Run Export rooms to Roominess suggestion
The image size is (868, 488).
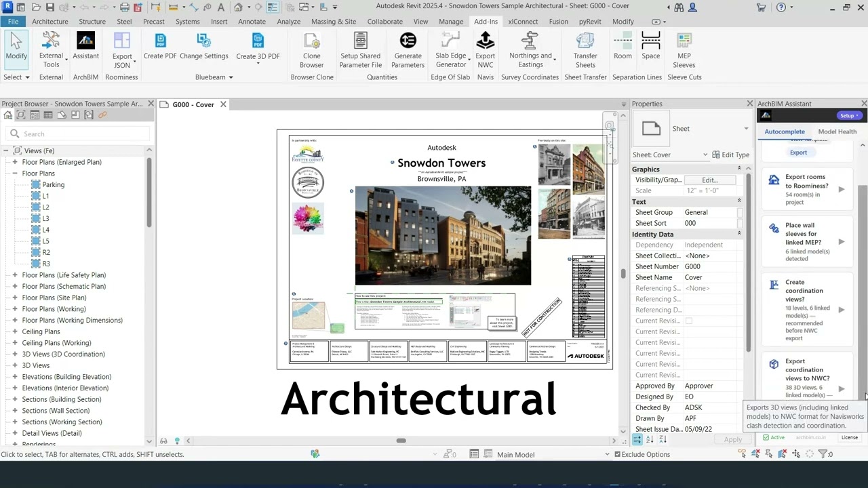841,189
